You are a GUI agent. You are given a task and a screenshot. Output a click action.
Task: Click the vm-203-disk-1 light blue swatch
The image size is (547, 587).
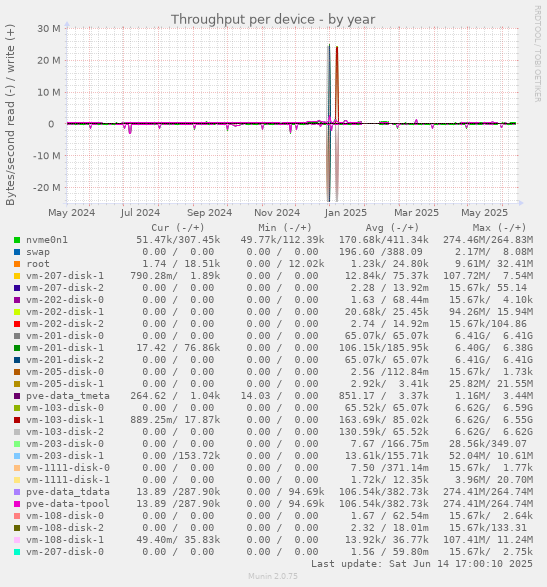click(17, 456)
